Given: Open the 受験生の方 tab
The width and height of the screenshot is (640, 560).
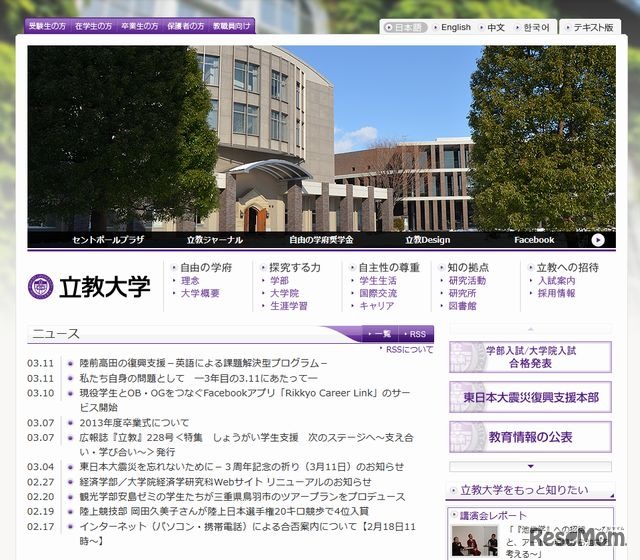Looking at the screenshot, I should (x=47, y=26).
